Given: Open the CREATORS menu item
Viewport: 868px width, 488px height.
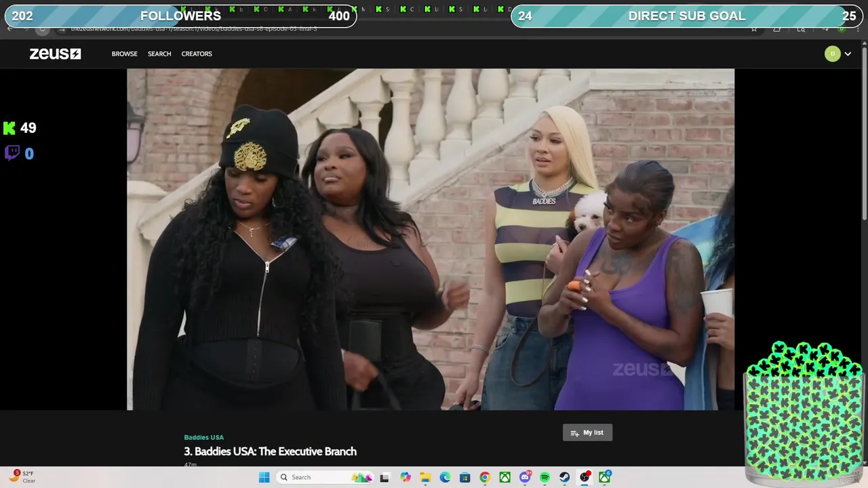Looking at the screenshot, I should click(x=197, y=54).
